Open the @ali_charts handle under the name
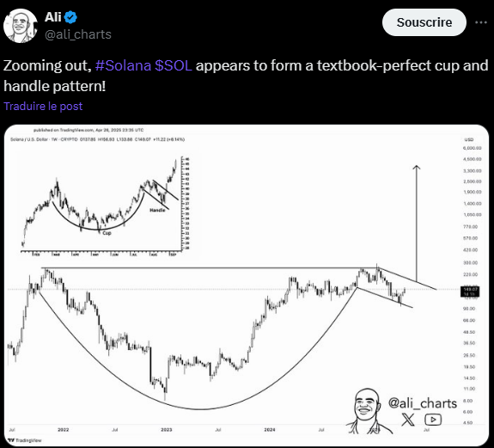This screenshot has width=494, height=448. point(78,34)
